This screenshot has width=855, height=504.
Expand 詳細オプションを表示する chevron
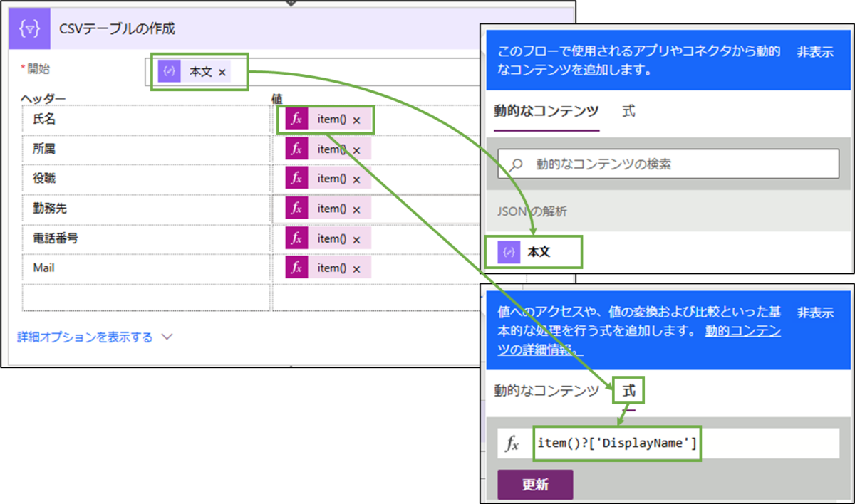[x=167, y=337]
